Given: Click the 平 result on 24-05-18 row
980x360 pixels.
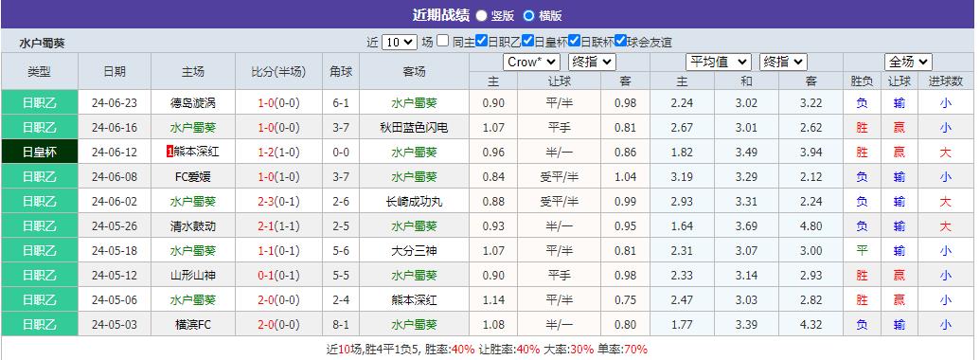Looking at the screenshot, I should coord(862,251).
